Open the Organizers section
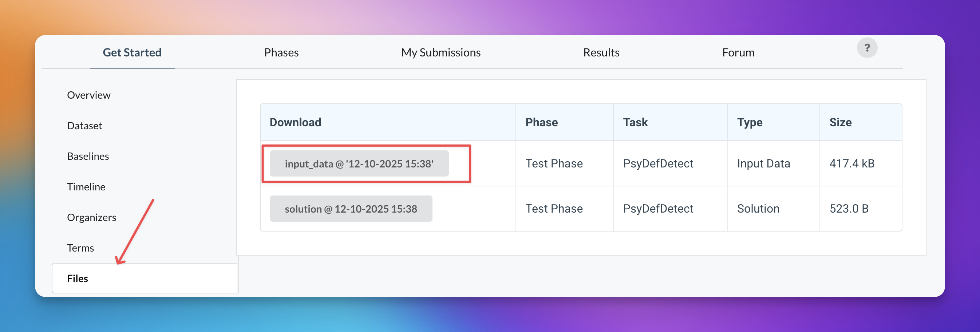 [92, 217]
